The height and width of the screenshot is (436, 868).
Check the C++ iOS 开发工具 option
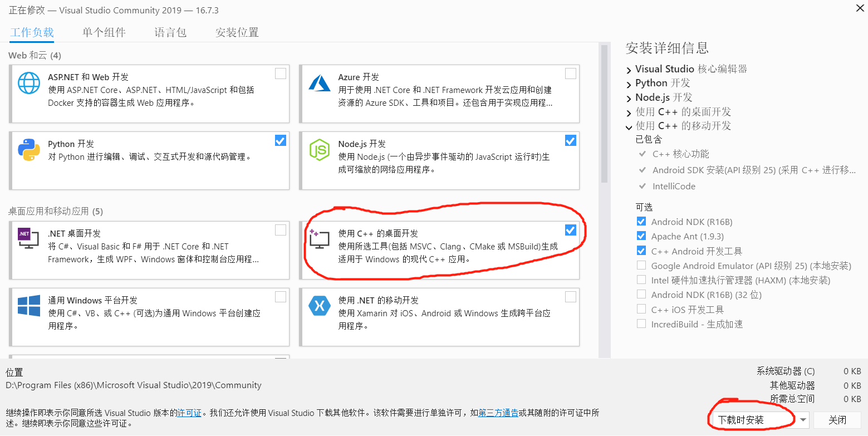(x=641, y=308)
